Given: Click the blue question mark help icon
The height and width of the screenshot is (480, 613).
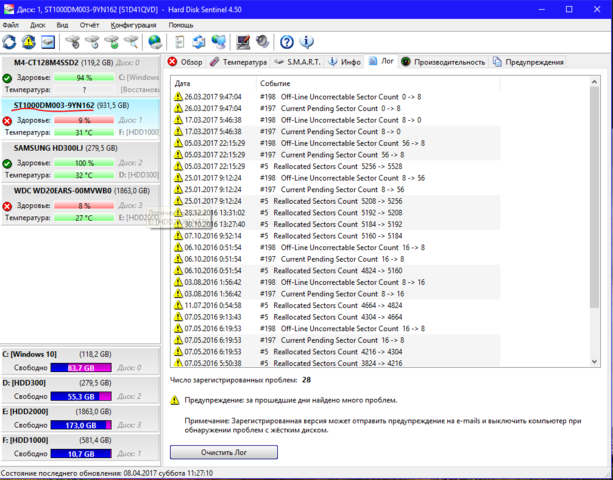Looking at the screenshot, I should coord(287,42).
